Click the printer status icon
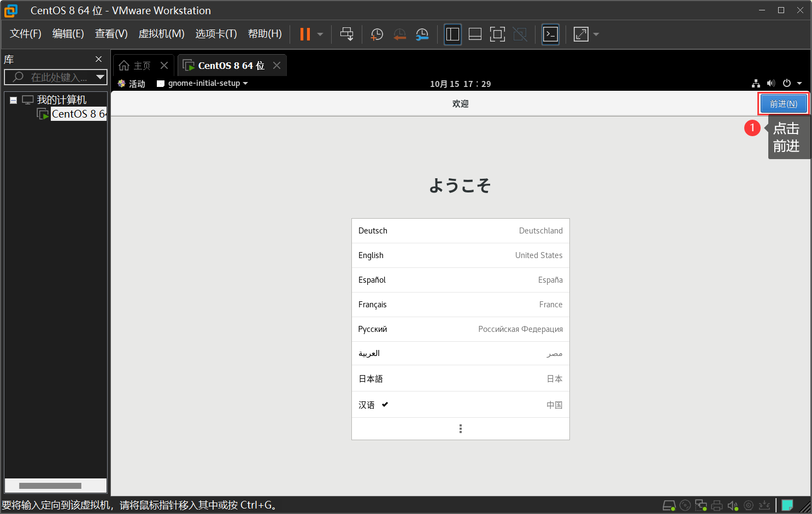Image resolution: width=812 pixels, height=514 pixels. pyautogui.click(x=717, y=506)
